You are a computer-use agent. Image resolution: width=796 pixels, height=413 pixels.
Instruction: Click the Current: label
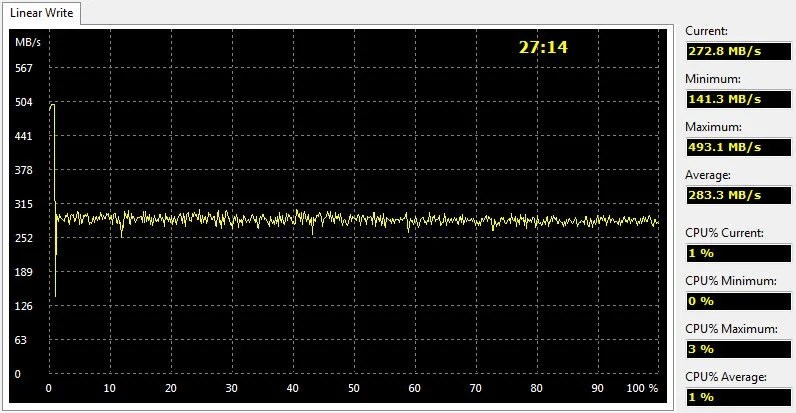706,31
